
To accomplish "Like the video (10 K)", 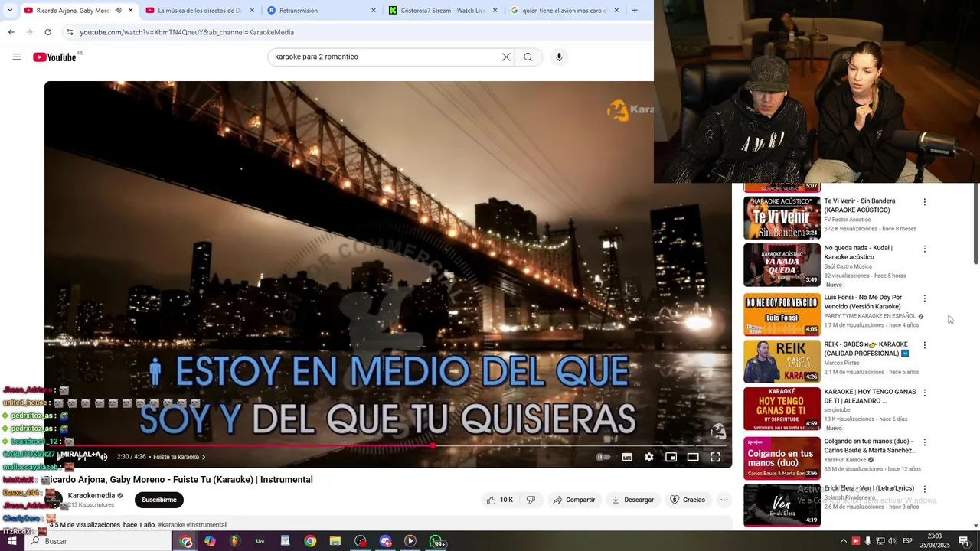I will coord(499,500).
